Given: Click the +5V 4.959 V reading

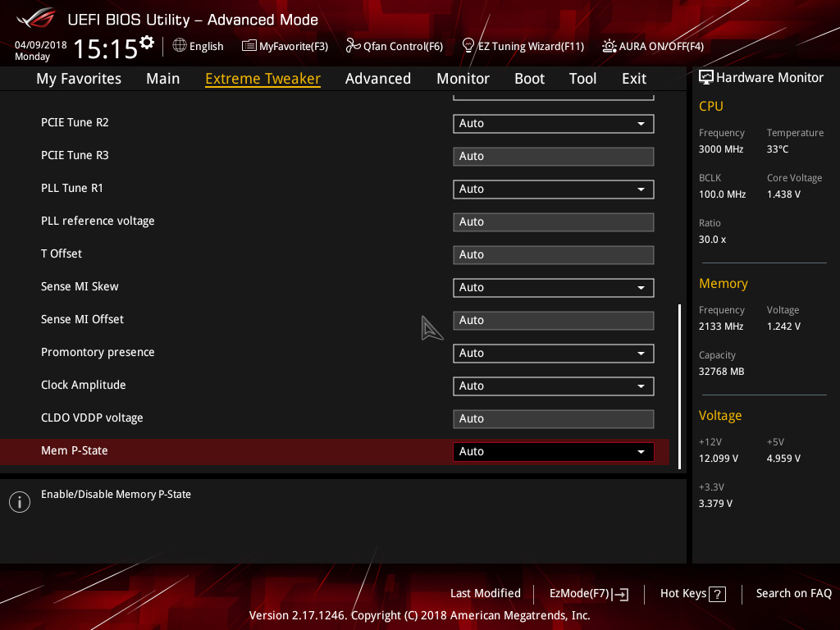Looking at the screenshot, I should pyautogui.click(x=783, y=459).
